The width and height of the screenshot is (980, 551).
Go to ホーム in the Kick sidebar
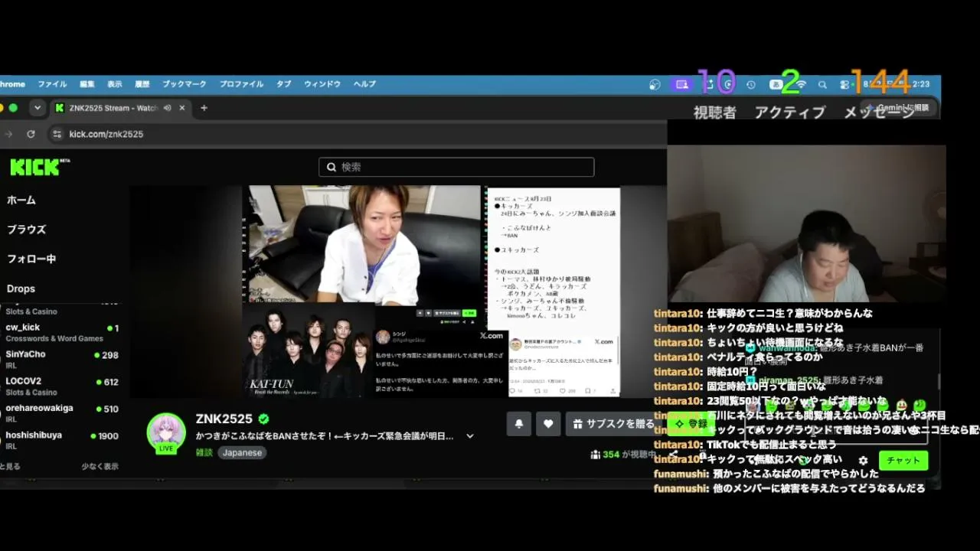click(x=21, y=200)
